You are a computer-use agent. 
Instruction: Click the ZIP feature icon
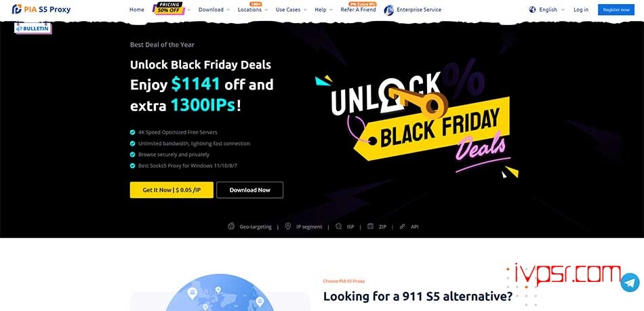(x=370, y=226)
